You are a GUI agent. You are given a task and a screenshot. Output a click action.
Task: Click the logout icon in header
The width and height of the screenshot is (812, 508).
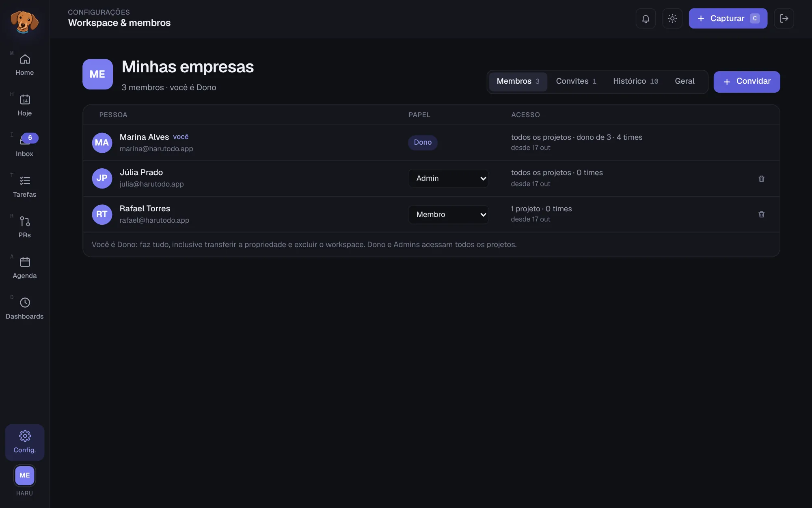tap(784, 19)
